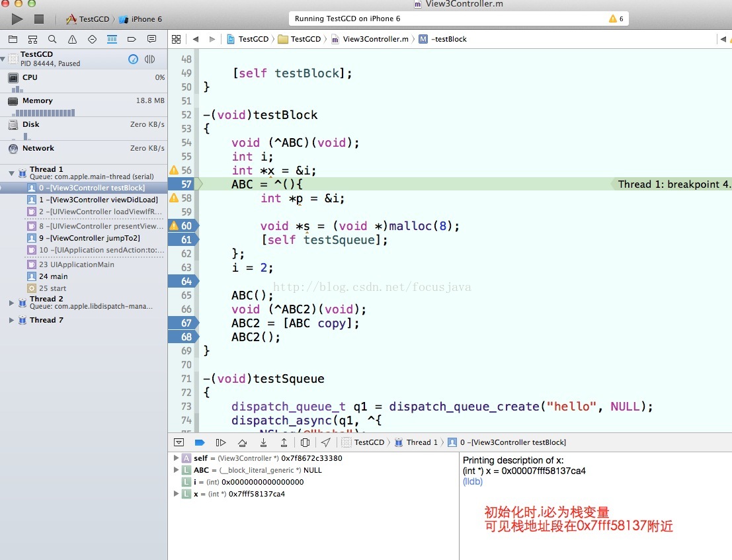This screenshot has width=732, height=560.
Task: Click Simulate Location arrow button
Action: [326, 442]
